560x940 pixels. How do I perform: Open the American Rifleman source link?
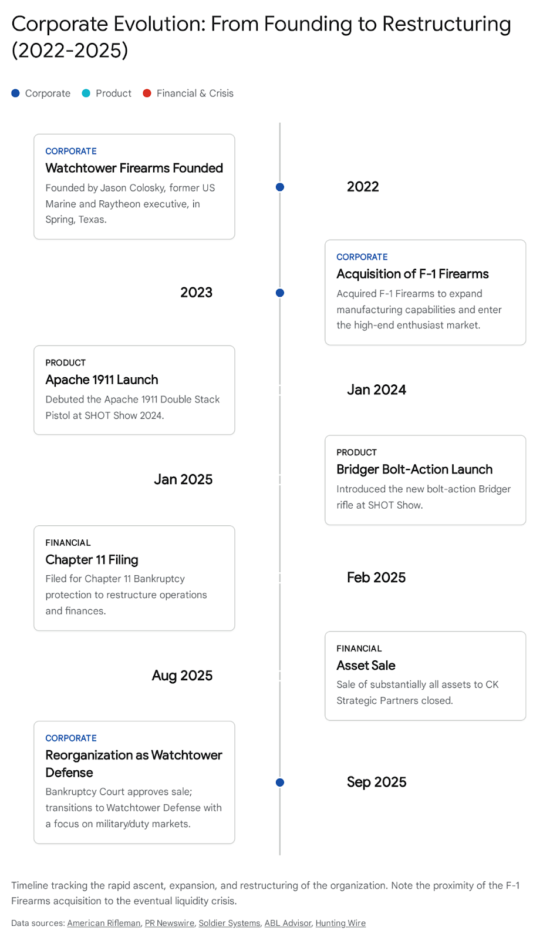(x=104, y=924)
